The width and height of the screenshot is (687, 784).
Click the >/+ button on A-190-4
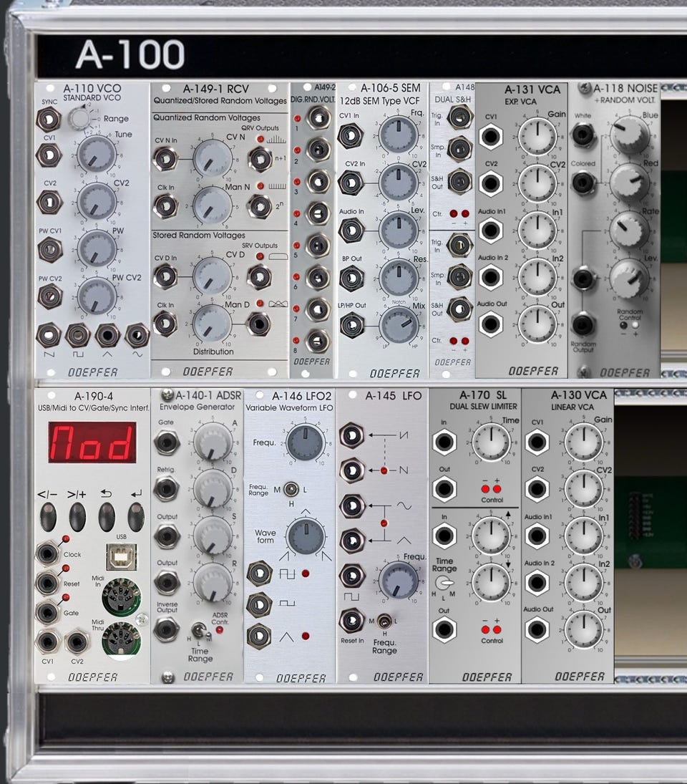pyautogui.click(x=77, y=517)
